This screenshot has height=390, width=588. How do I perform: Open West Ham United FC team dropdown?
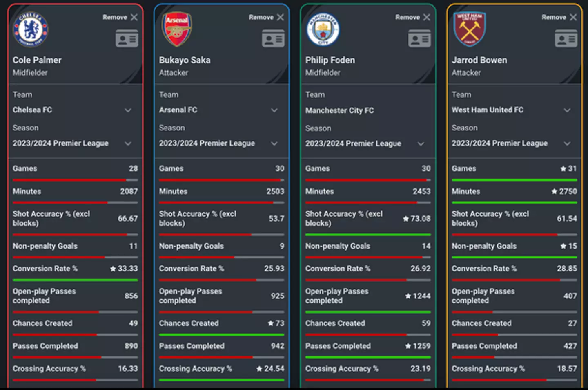pos(567,110)
